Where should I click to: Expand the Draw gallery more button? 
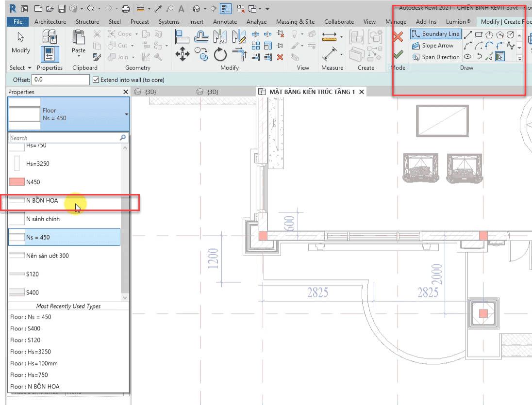[x=519, y=59]
